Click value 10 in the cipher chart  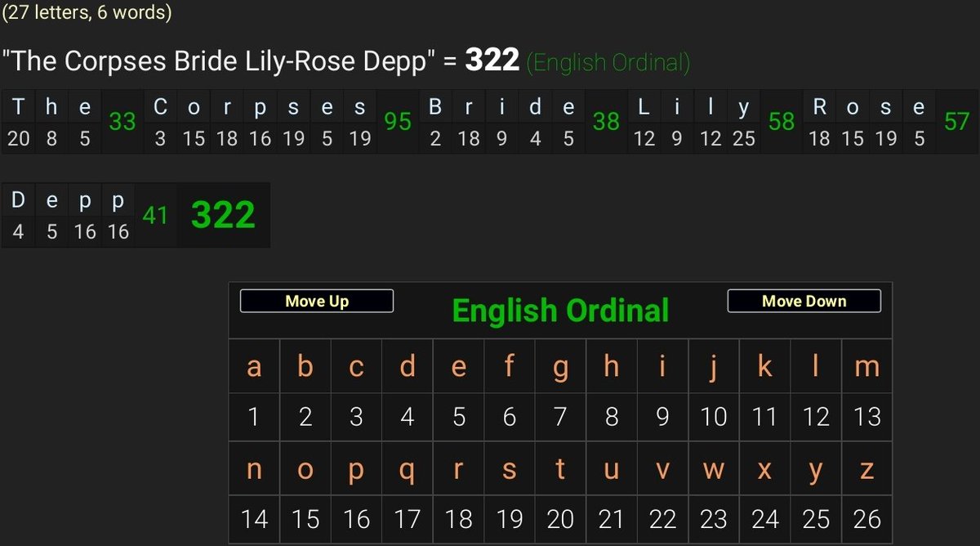coord(714,418)
